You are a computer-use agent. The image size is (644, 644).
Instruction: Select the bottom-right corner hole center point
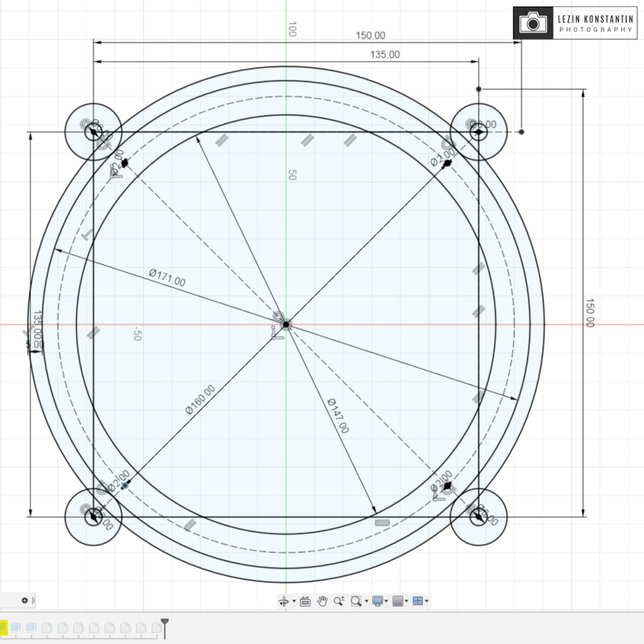pyautogui.click(x=479, y=517)
